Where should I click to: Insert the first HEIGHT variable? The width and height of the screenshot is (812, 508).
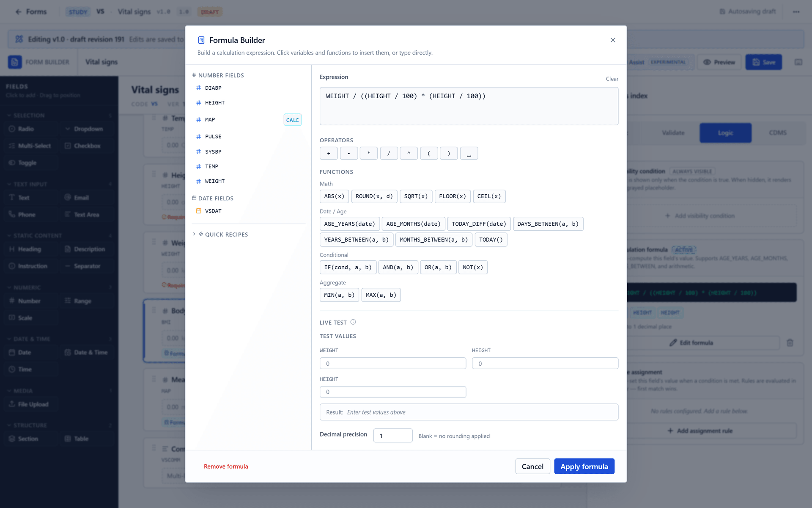[249, 103]
